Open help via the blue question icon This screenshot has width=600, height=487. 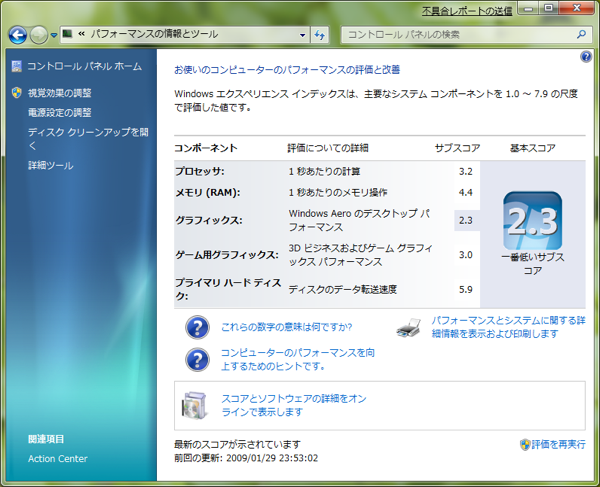pyautogui.click(x=586, y=57)
